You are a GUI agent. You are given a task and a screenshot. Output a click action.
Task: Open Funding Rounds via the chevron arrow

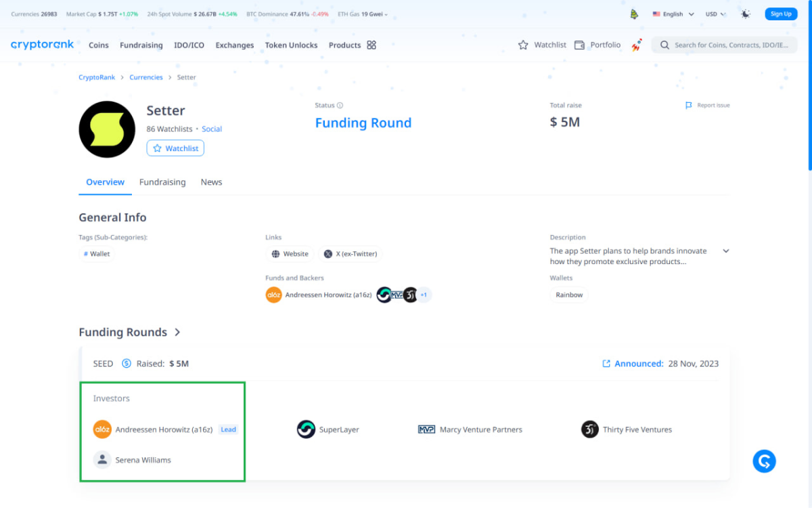[177, 333]
